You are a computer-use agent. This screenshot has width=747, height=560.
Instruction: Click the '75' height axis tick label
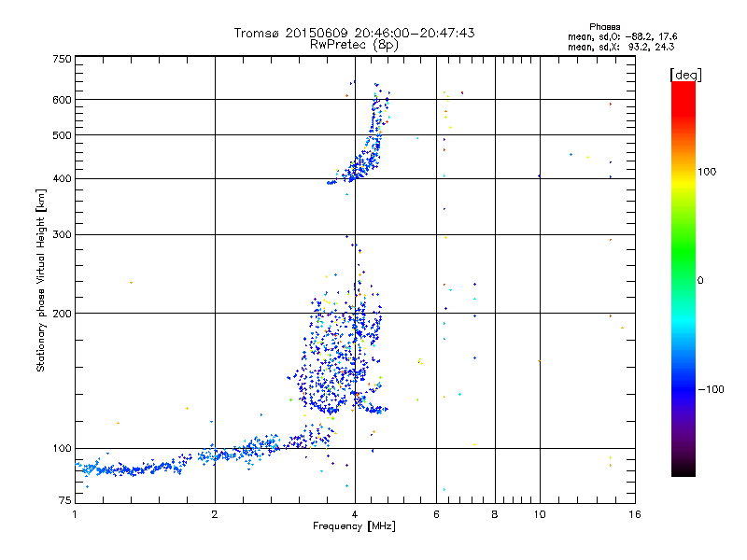[x=64, y=500]
